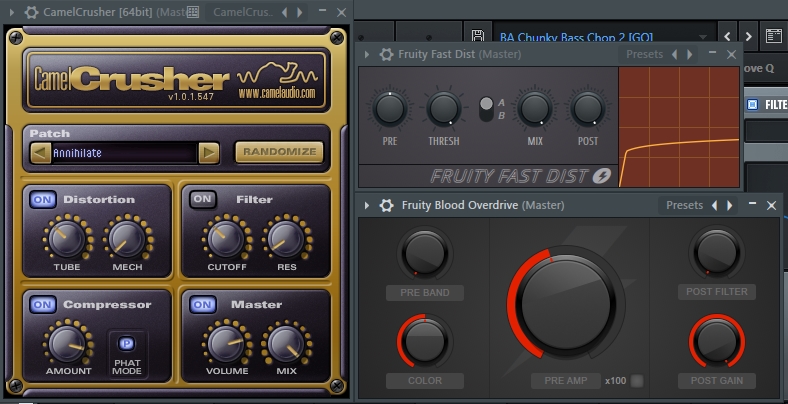The height and width of the screenshot is (404, 788).
Task: Toggle the Master section ON button
Action: 203,305
